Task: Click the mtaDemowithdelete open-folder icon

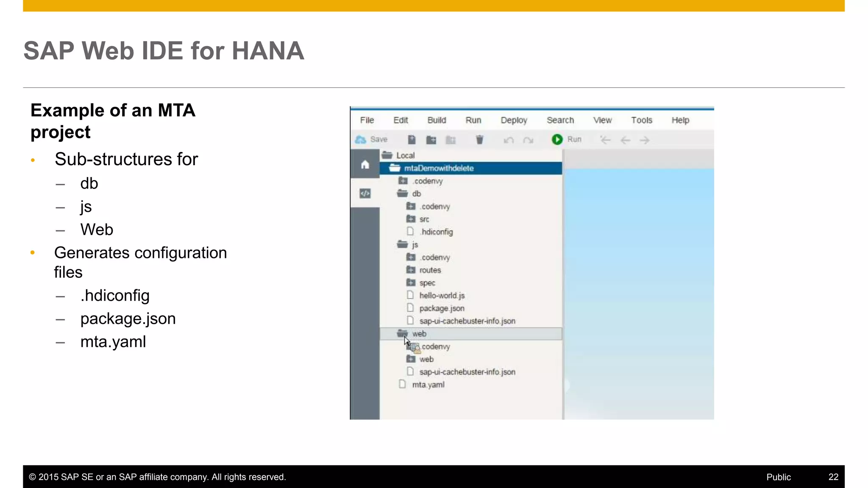Action: pos(395,168)
